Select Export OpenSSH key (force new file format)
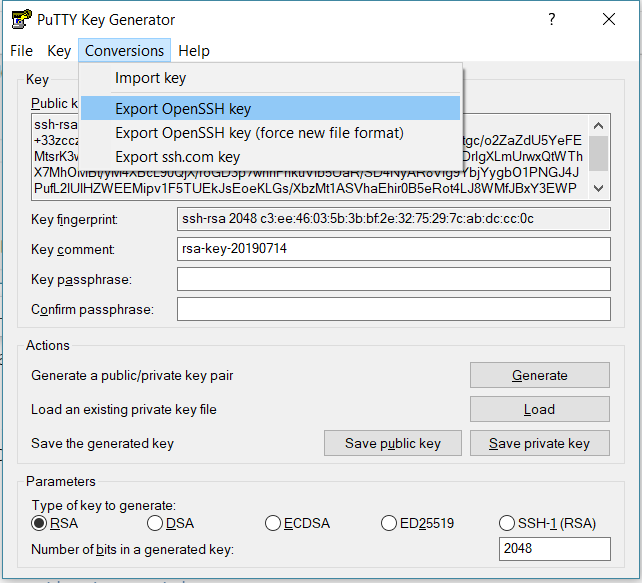The height and width of the screenshot is (583, 642). pyautogui.click(x=270, y=133)
